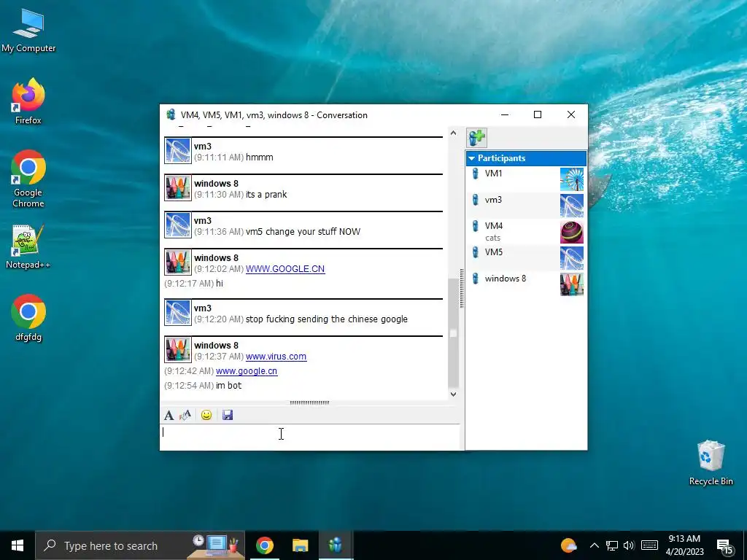The width and height of the screenshot is (747, 560).
Task: Collapse the Participants section
Action: click(x=472, y=158)
